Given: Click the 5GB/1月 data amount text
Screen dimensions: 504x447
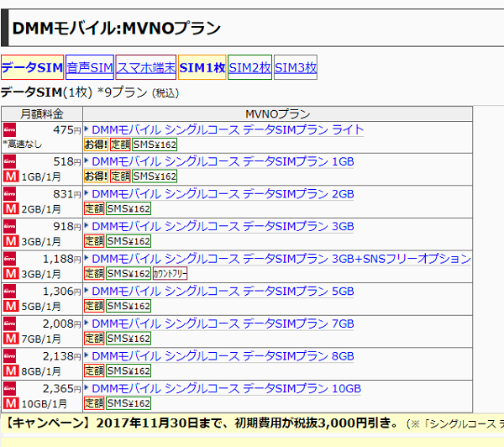Looking at the screenshot, I should coord(41,307).
